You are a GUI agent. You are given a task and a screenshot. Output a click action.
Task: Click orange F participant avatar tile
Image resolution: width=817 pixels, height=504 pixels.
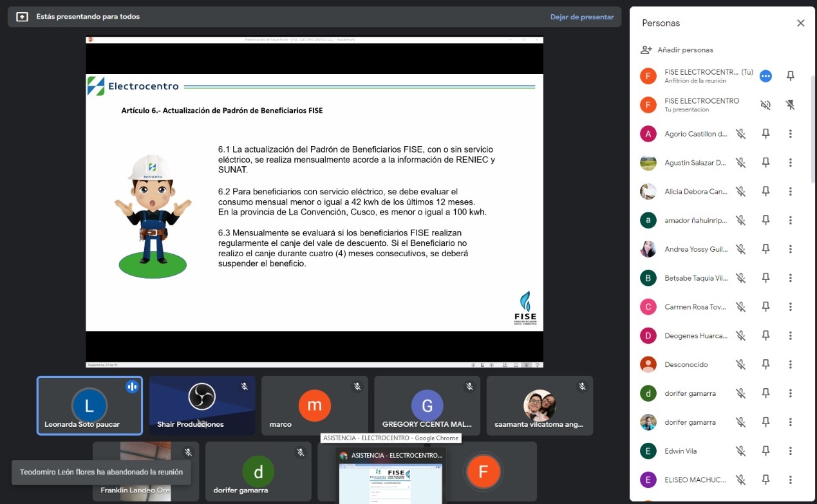coord(484,472)
